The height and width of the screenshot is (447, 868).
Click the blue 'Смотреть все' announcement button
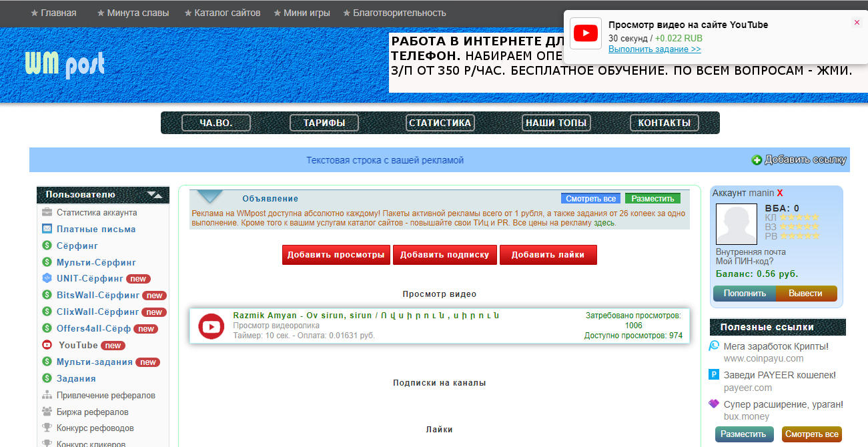tap(591, 199)
